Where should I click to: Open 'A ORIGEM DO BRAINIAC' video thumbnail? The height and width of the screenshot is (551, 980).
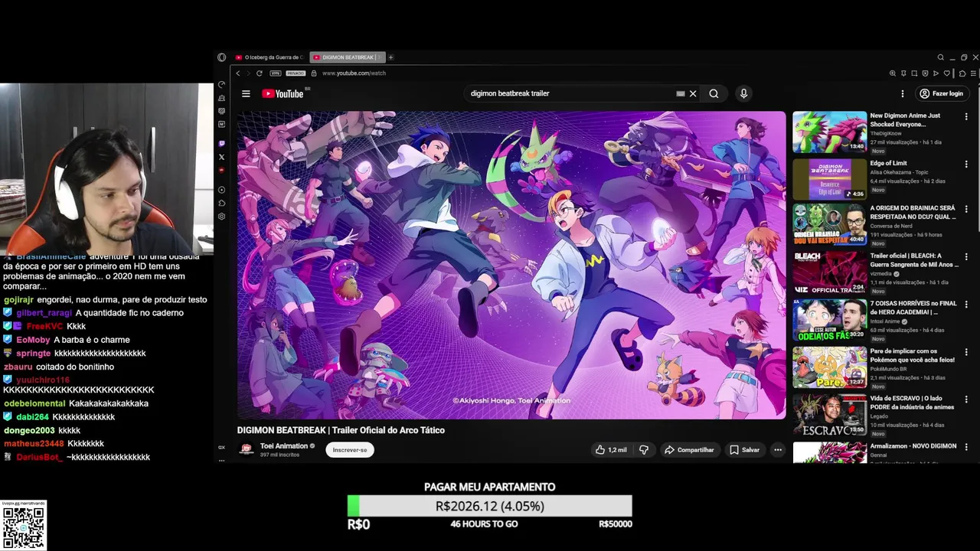point(829,224)
